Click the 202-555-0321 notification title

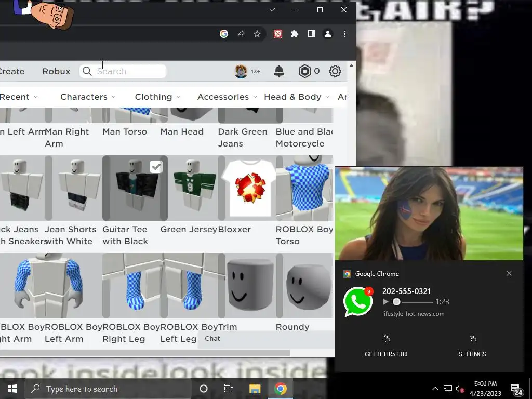406,291
